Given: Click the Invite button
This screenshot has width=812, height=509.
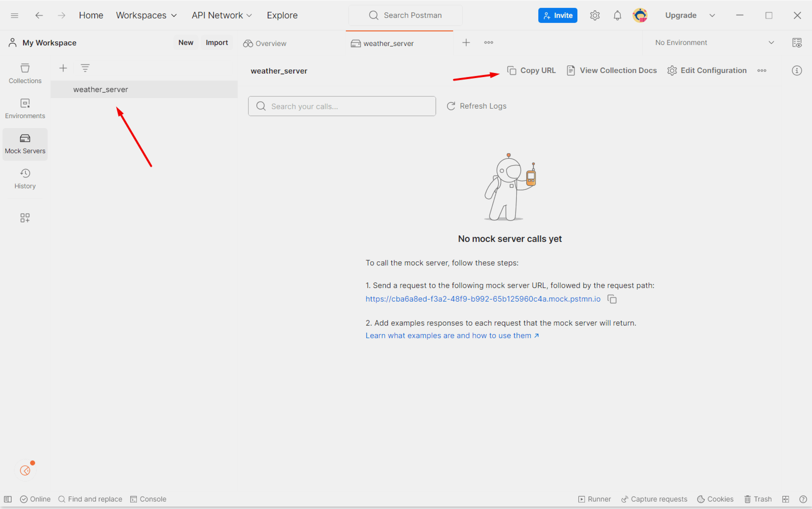Looking at the screenshot, I should pyautogui.click(x=558, y=16).
